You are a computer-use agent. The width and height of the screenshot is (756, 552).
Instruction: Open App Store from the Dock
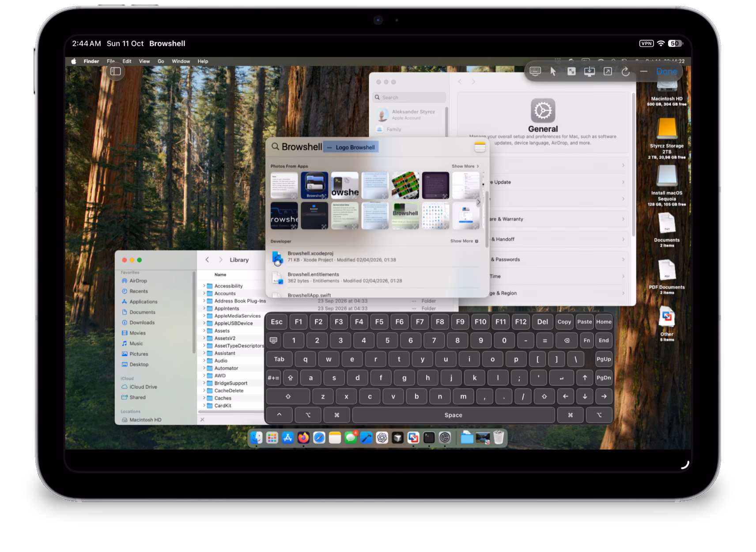(x=288, y=438)
